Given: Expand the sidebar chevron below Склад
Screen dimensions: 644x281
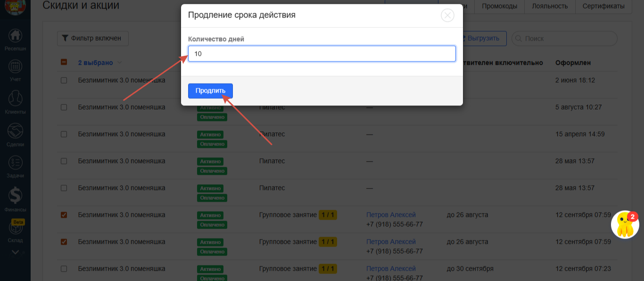Looking at the screenshot, I should [x=15, y=252].
